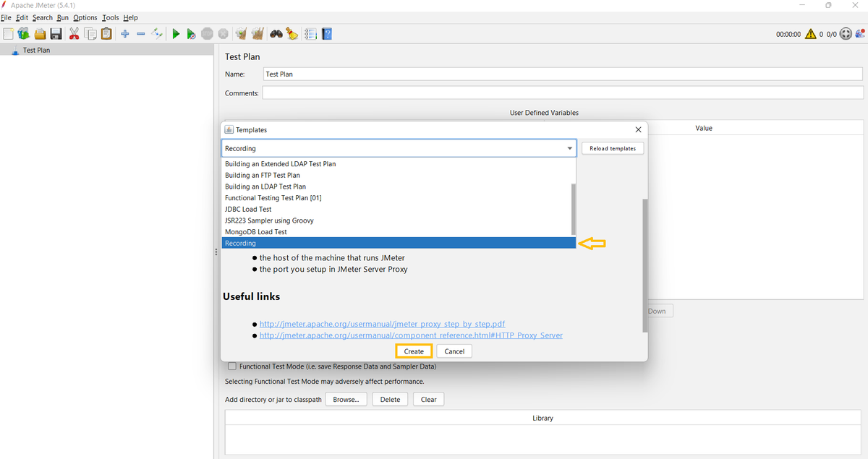The image size is (868, 459).
Task: Click the Copy icon in toolbar
Action: [x=90, y=34]
